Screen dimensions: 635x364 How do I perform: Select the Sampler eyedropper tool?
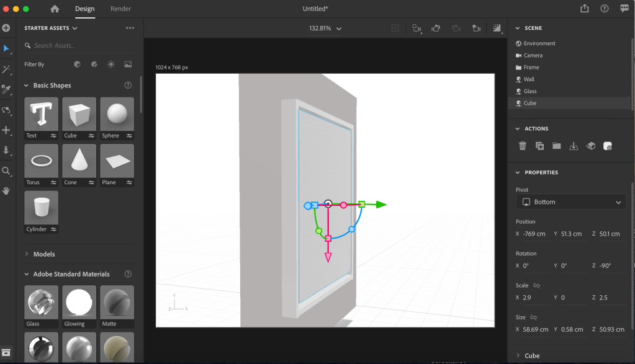[7, 89]
